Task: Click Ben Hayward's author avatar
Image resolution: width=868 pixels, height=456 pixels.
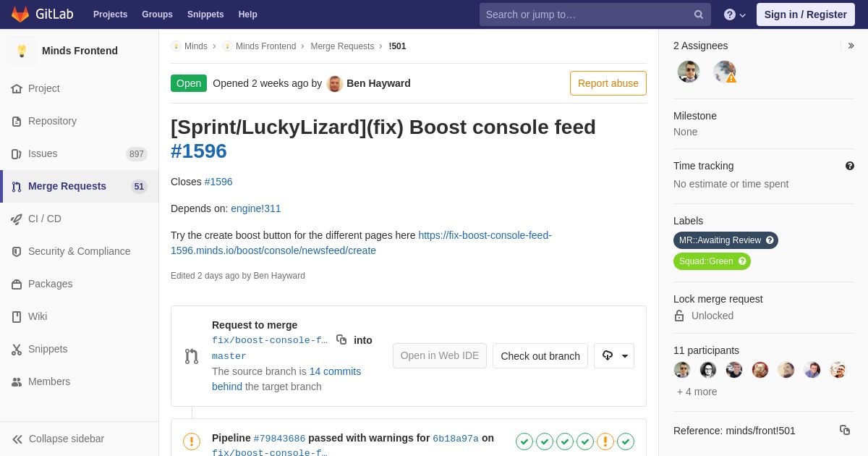Action: tap(334, 83)
